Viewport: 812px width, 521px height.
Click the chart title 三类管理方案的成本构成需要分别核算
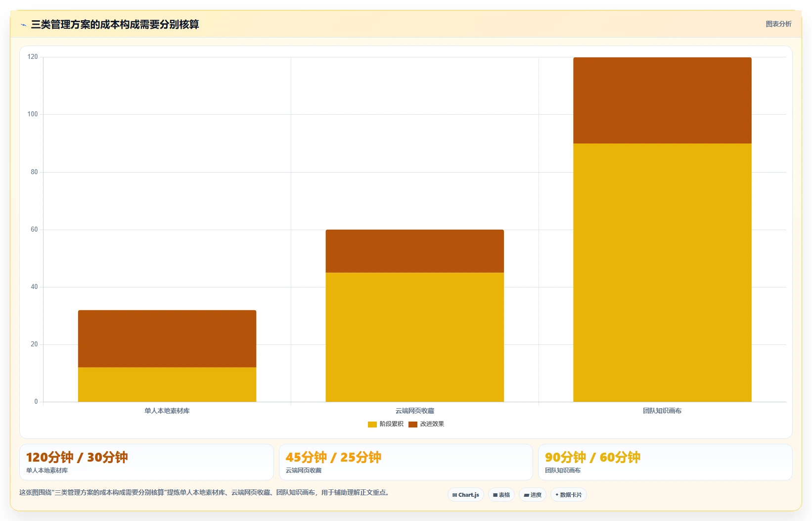(115, 24)
